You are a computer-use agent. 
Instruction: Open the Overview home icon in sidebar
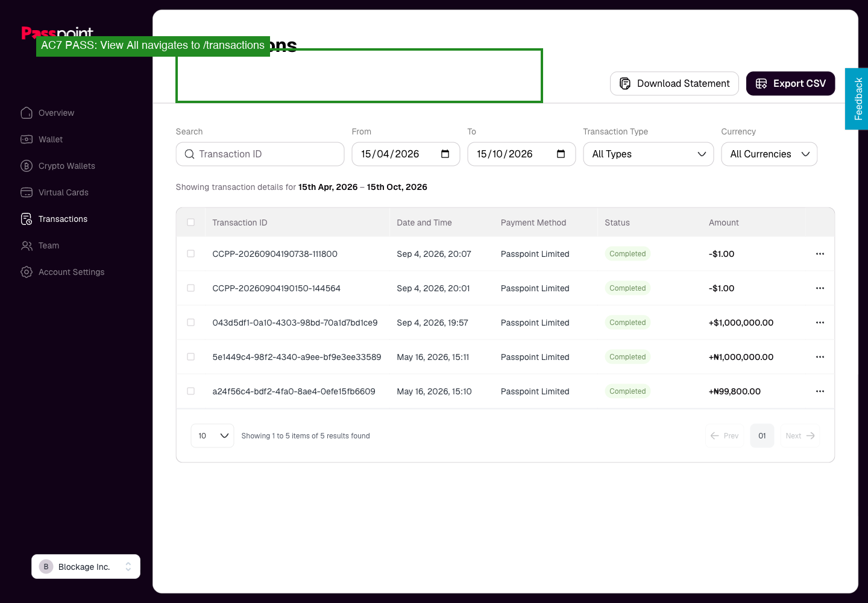click(27, 113)
